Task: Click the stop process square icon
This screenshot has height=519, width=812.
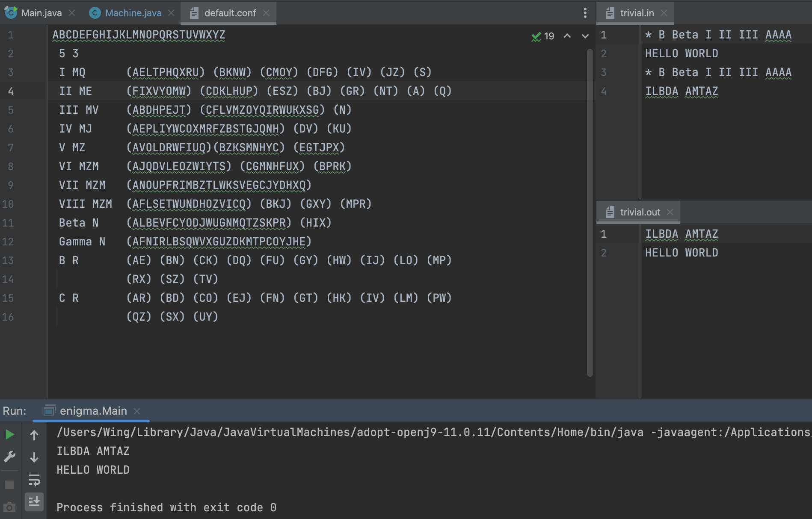Action: (9, 485)
